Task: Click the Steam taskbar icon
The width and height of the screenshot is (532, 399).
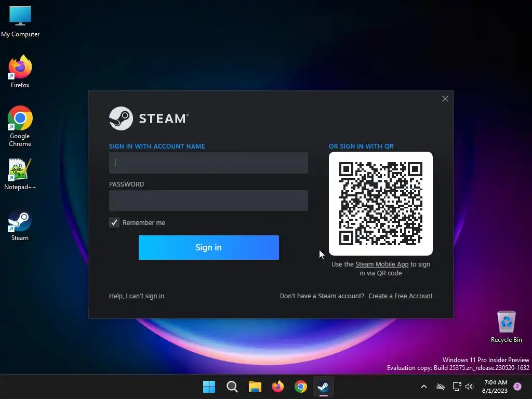Action: (x=323, y=387)
